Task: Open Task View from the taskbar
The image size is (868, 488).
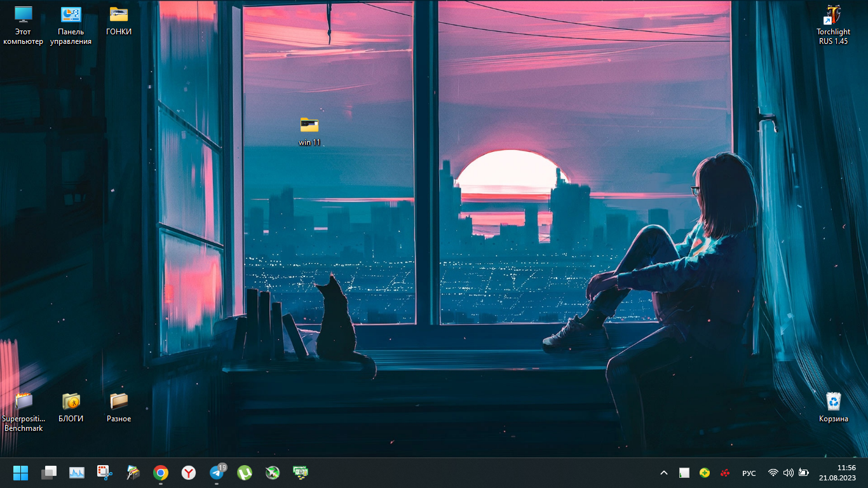Action: click(49, 473)
